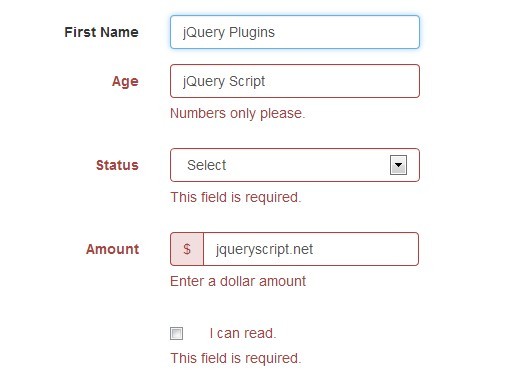The width and height of the screenshot is (509, 371).
Task: Click the Numbers only please error message
Action: point(238,114)
